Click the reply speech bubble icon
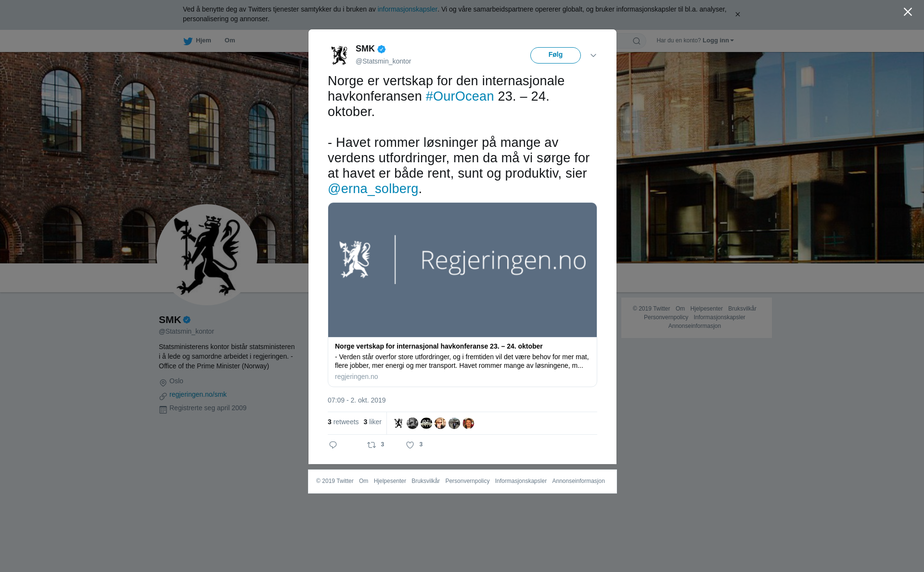This screenshot has height=572, width=924. pos(333,445)
